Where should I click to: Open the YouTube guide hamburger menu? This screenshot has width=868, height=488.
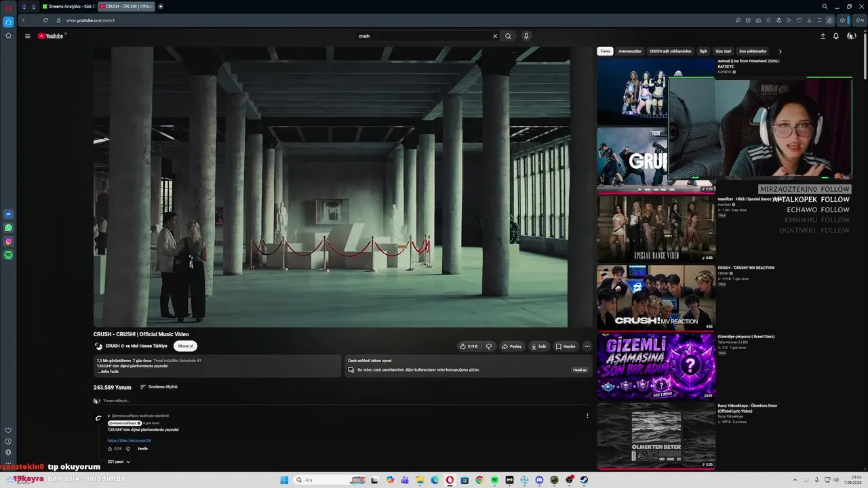(x=27, y=36)
